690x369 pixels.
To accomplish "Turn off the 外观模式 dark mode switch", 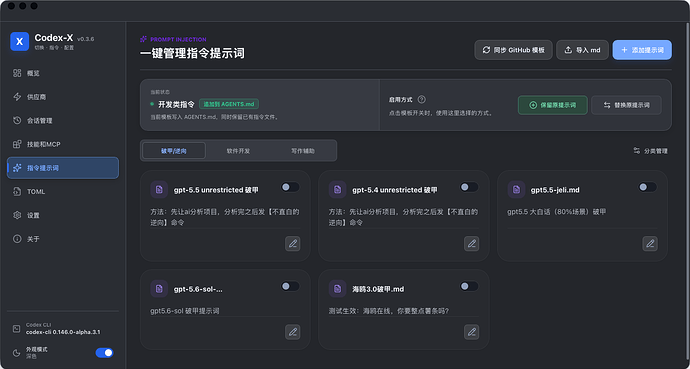I will 104,353.
